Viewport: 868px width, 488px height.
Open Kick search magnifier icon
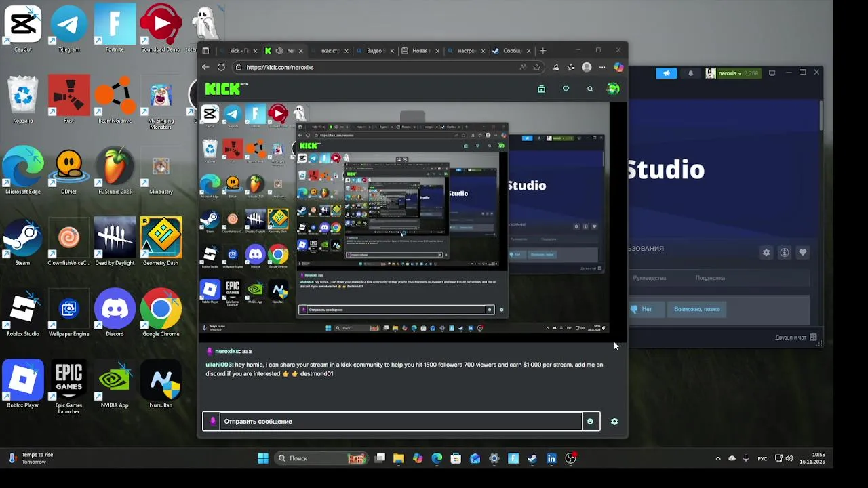[x=590, y=89]
